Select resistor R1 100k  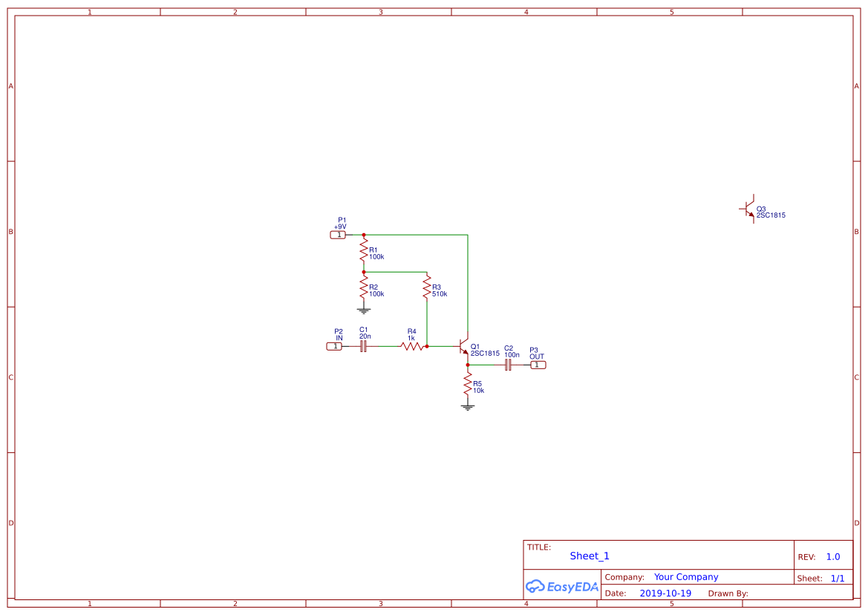(364, 251)
